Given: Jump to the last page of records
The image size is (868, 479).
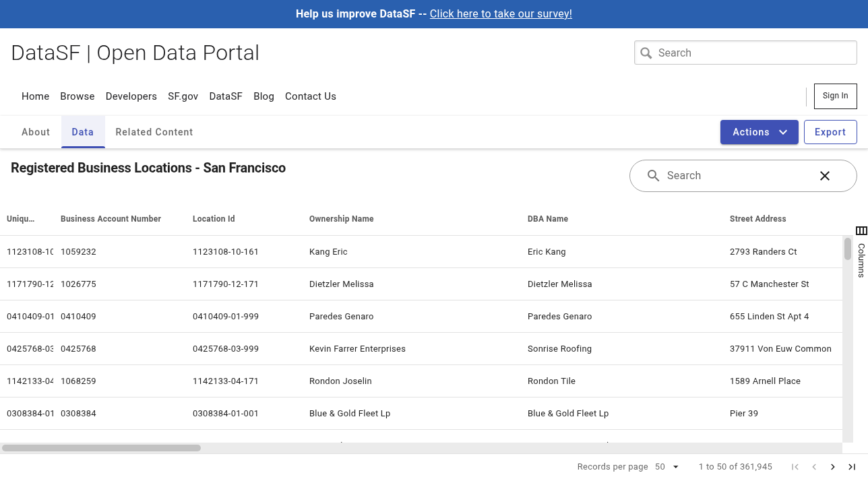Looking at the screenshot, I should (x=852, y=467).
